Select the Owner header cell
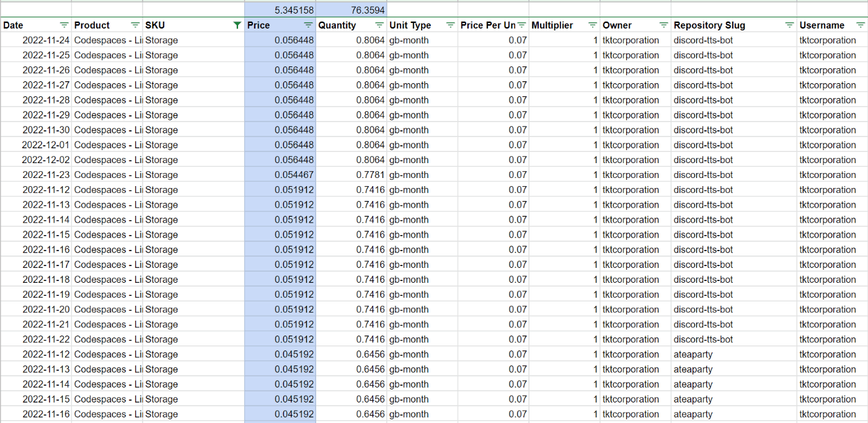The height and width of the screenshot is (423, 868). tap(635, 25)
